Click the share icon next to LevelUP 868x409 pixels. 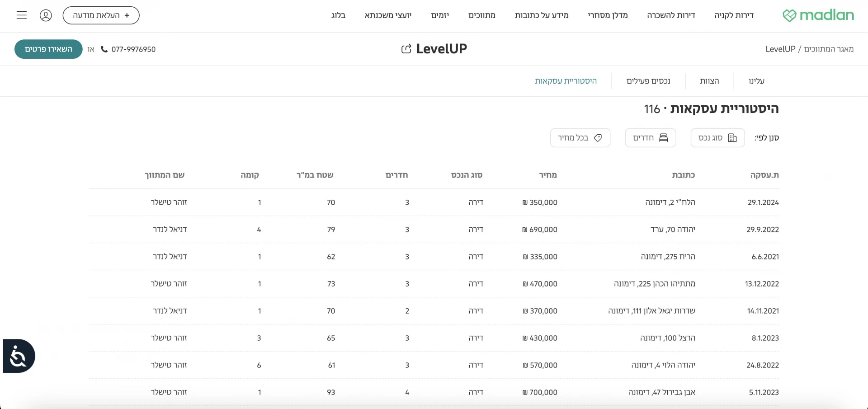406,49
